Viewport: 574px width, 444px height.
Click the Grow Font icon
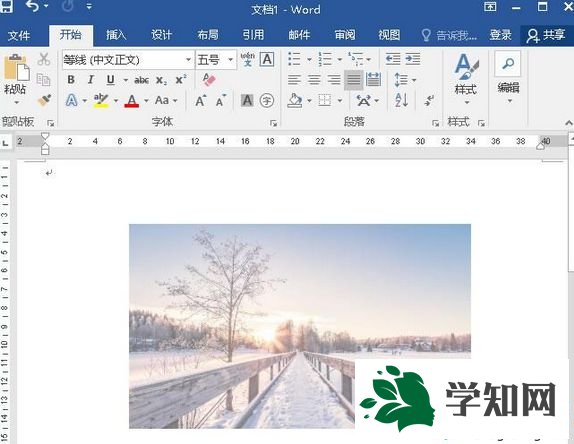pyautogui.click(x=201, y=100)
